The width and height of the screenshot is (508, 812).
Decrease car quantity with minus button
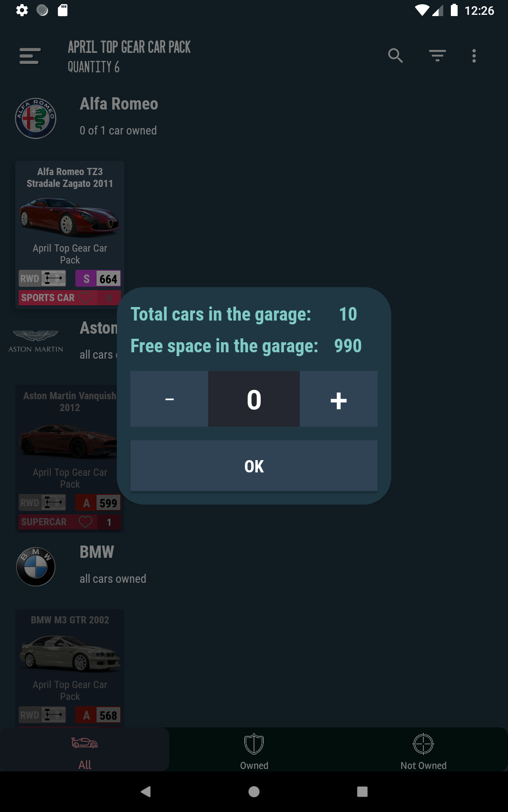[x=169, y=399]
